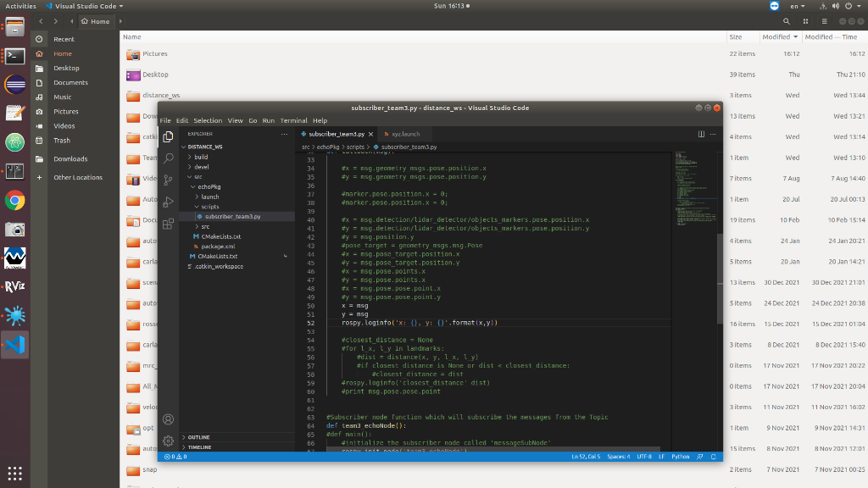Click the notifications bell in status bar
The image size is (868, 488).
[x=714, y=457]
